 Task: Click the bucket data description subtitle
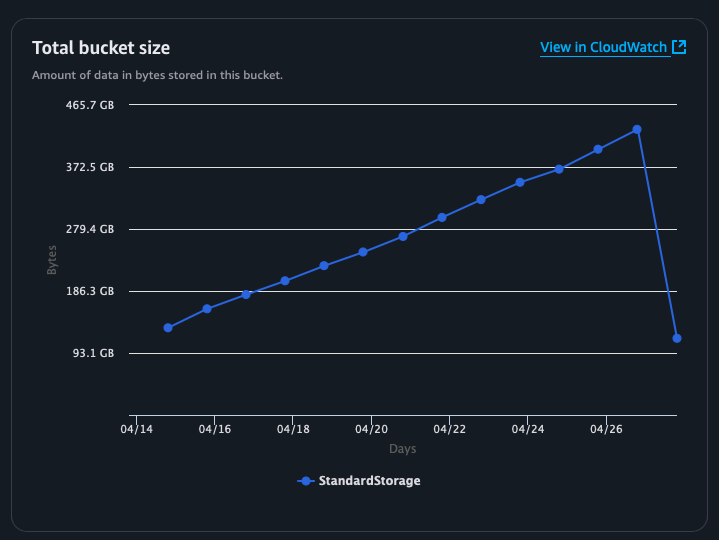click(x=157, y=75)
